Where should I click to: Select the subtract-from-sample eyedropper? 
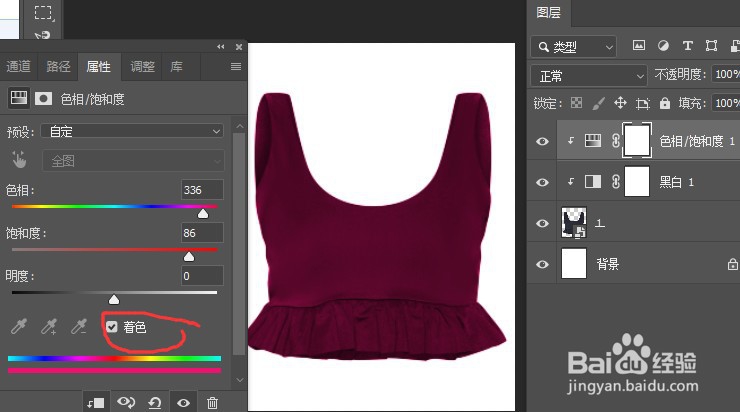[x=79, y=326]
